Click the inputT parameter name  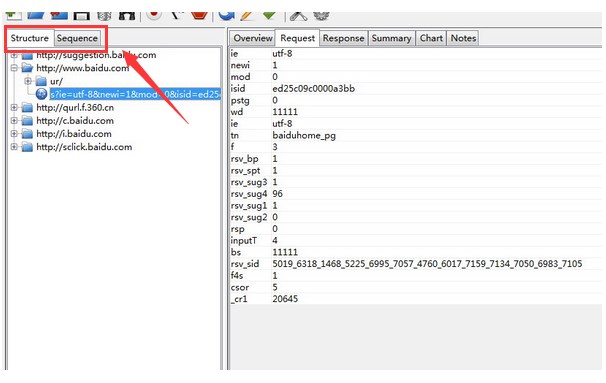243,240
